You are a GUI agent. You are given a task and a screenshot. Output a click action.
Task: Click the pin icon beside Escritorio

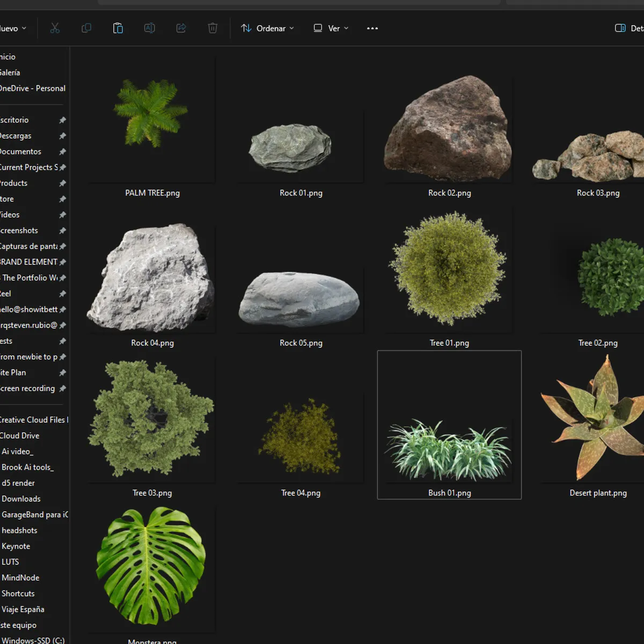pyautogui.click(x=63, y=120)
